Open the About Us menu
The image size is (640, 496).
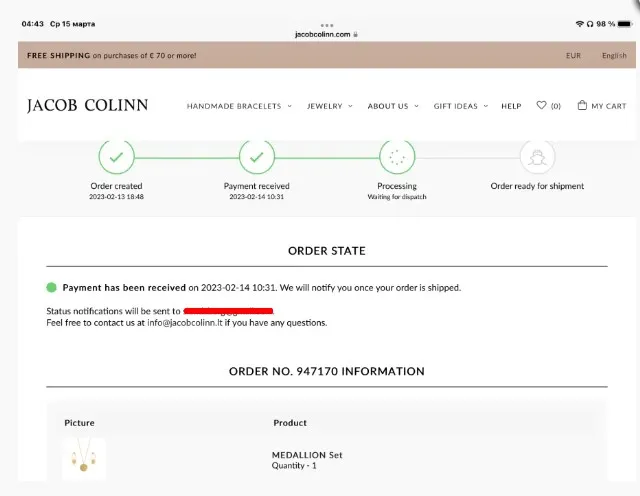coord(388,106)
